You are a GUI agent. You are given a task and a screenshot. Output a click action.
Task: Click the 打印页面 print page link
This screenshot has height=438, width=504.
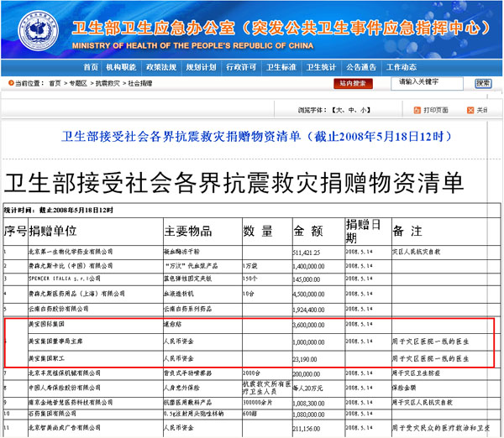(436, 110)
